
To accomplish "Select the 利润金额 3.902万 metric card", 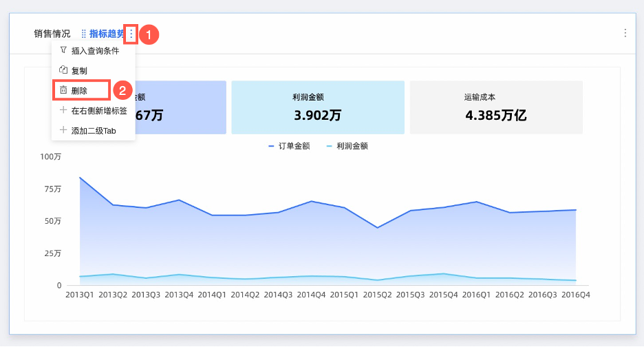I will [x=317, y=107].
